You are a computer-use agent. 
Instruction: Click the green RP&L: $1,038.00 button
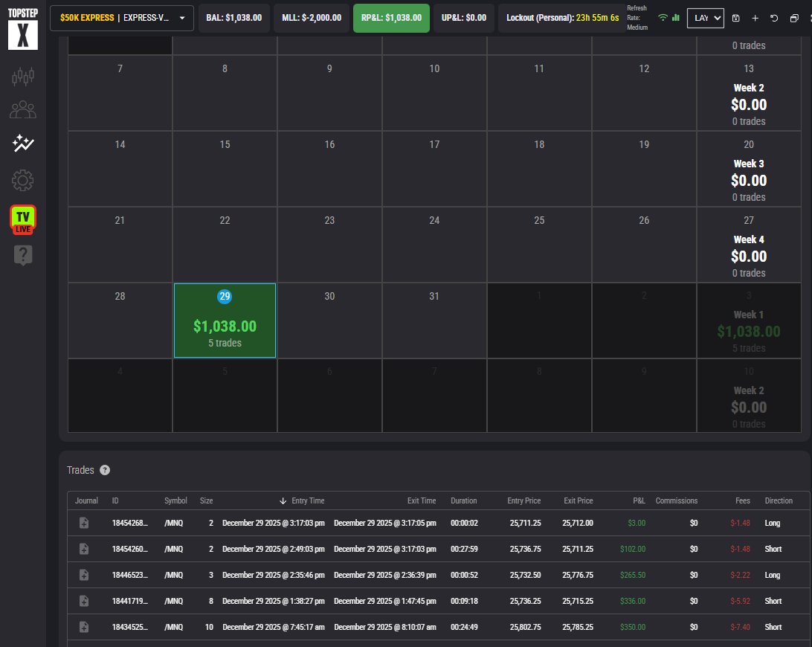pos(391,18)
